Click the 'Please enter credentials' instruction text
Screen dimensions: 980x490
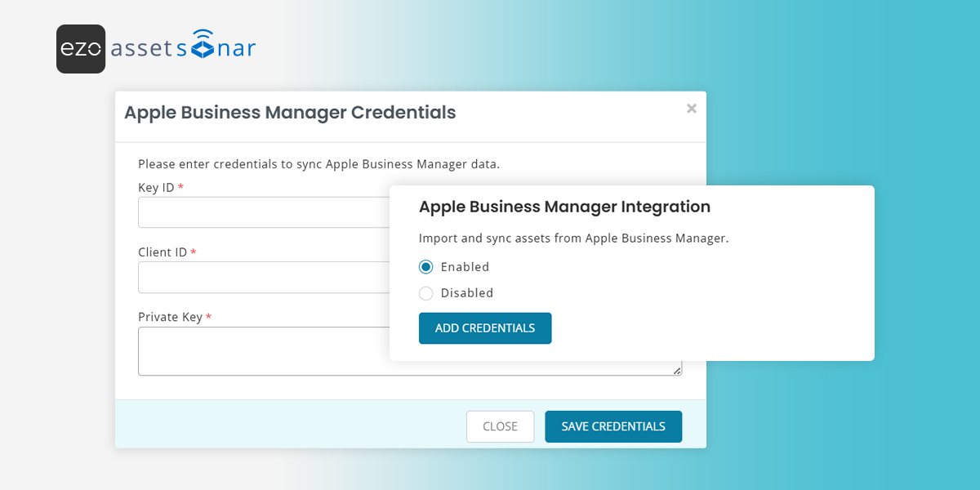[x=318, y=164]
